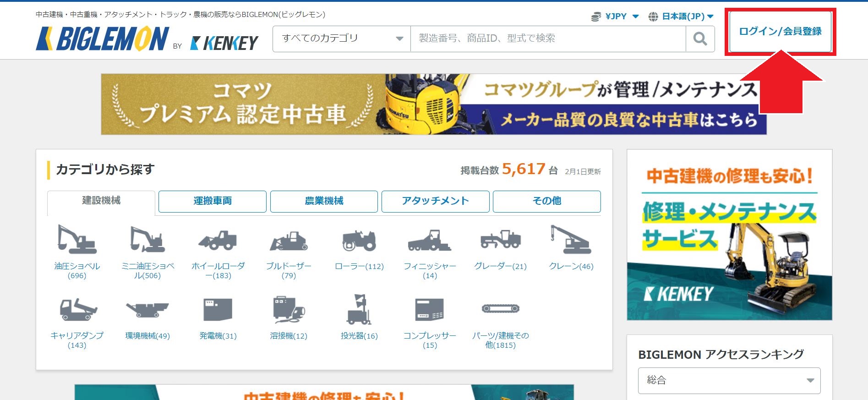The width and height of the screenshot is (868, 400).
Task: Open the グレーダー(21) text link
Action: point(501,266)
